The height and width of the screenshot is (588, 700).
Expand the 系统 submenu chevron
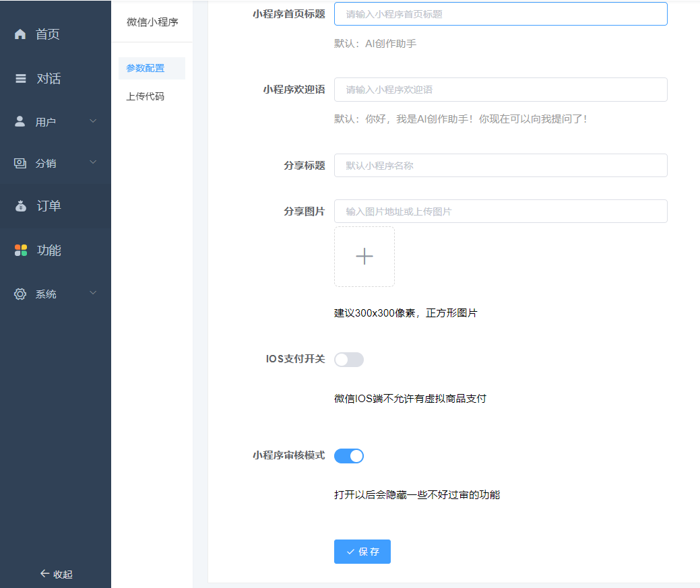[93, 294]
